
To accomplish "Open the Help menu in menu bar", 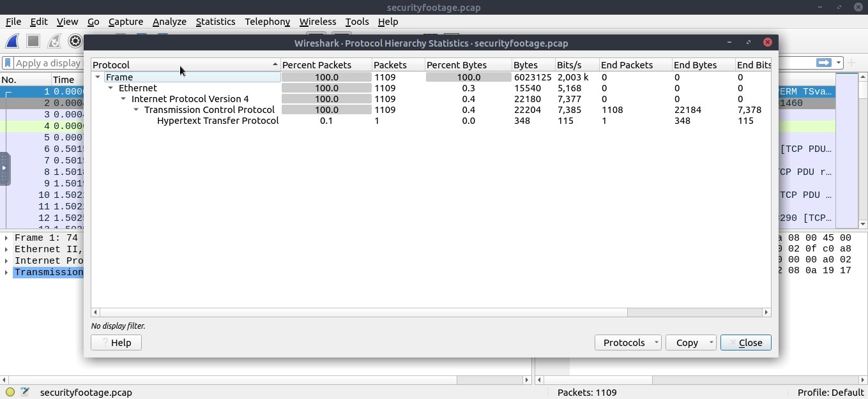I will click(388, 22).
